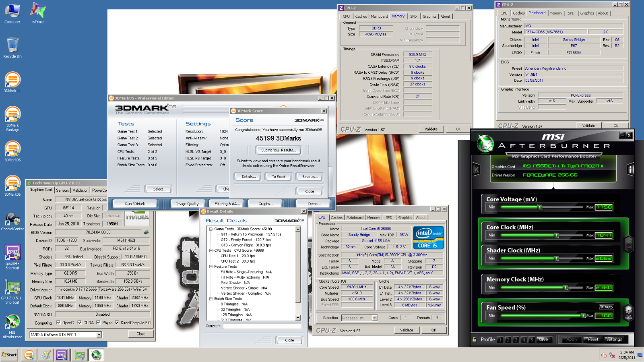Click Paint taskbar button
Viewport: 644px width, 362px height.
coord(45,355)
